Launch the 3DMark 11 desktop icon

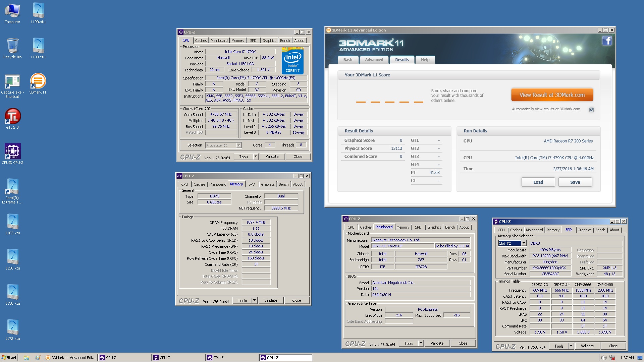tap(38, 84)
